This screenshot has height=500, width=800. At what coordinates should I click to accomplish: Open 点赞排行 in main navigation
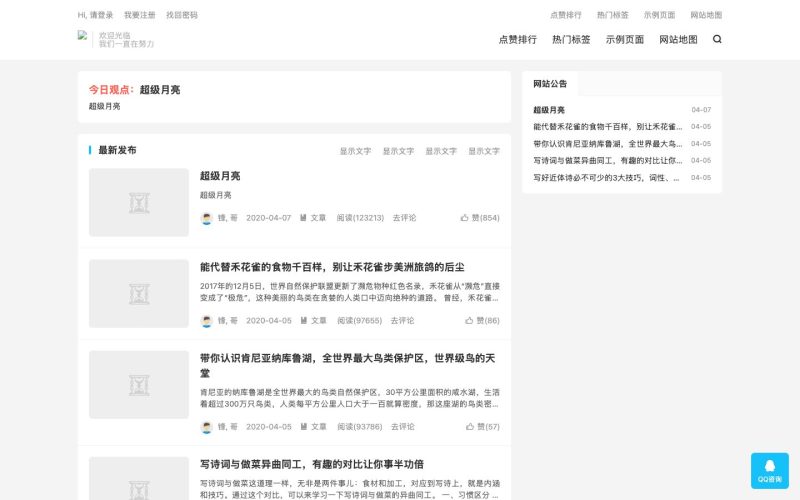(x=517, y=39)
